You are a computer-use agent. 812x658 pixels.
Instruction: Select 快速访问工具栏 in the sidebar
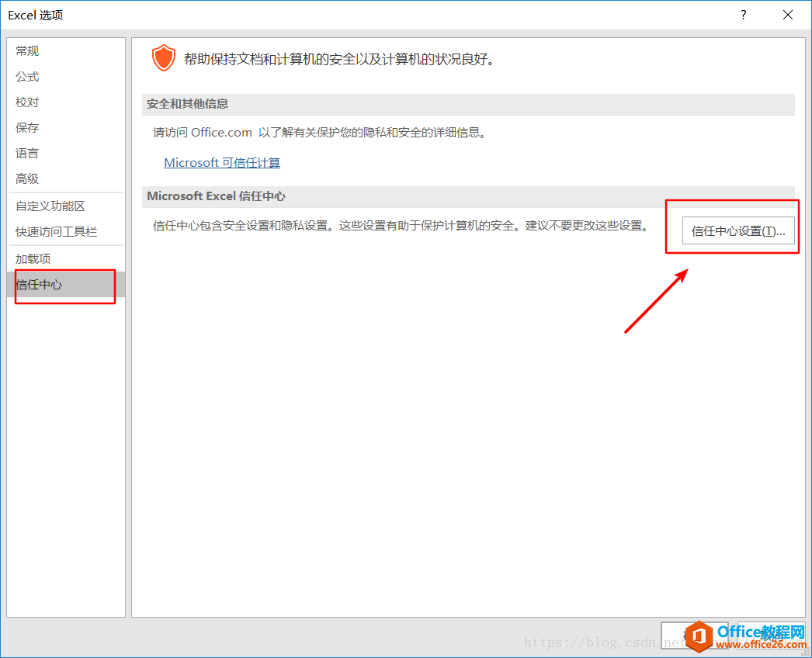click(54, 231)
